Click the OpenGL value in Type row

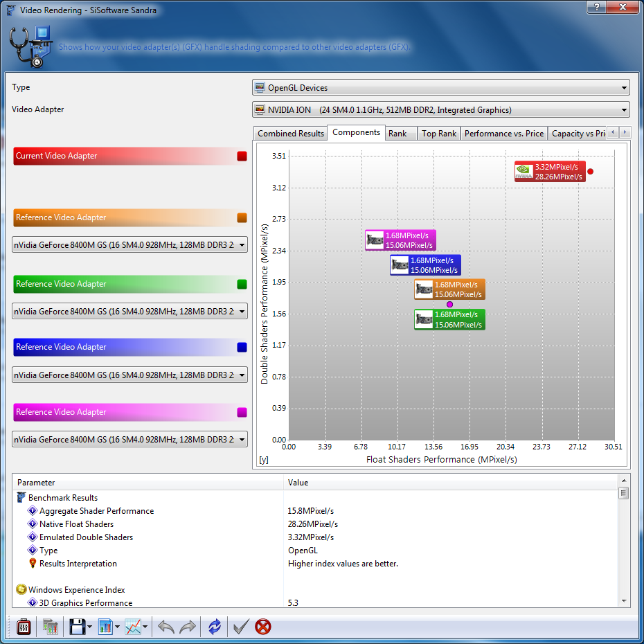(303, 551)
